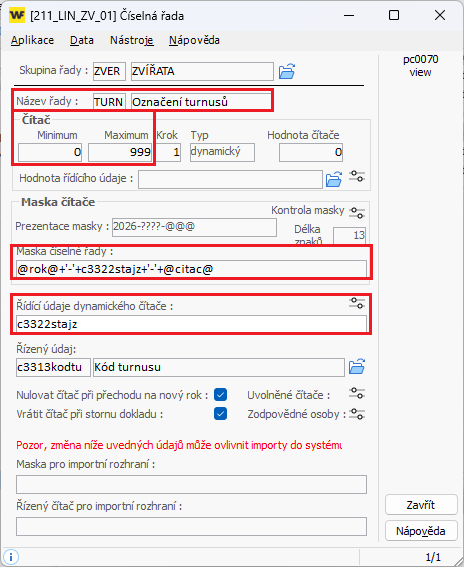
Task: Select the Typ field showing dynamický
Action: tap(222, 152)
